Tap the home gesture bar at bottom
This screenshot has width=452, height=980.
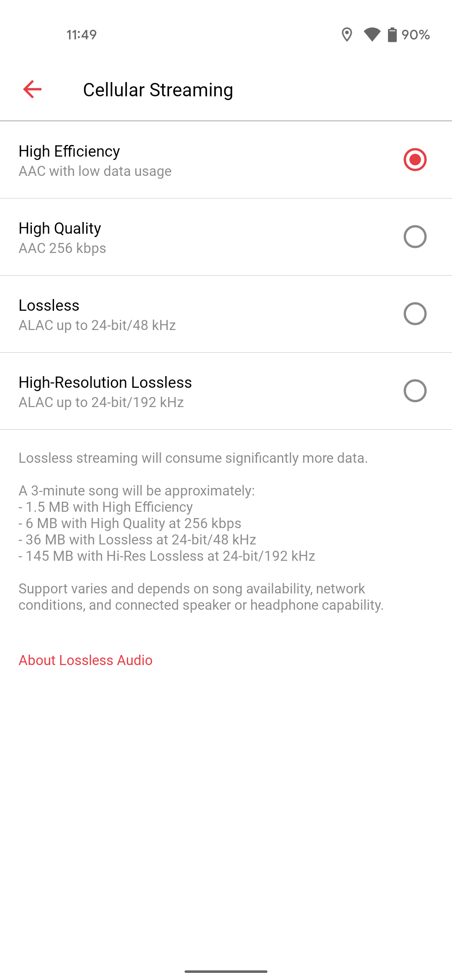[226, 971]
